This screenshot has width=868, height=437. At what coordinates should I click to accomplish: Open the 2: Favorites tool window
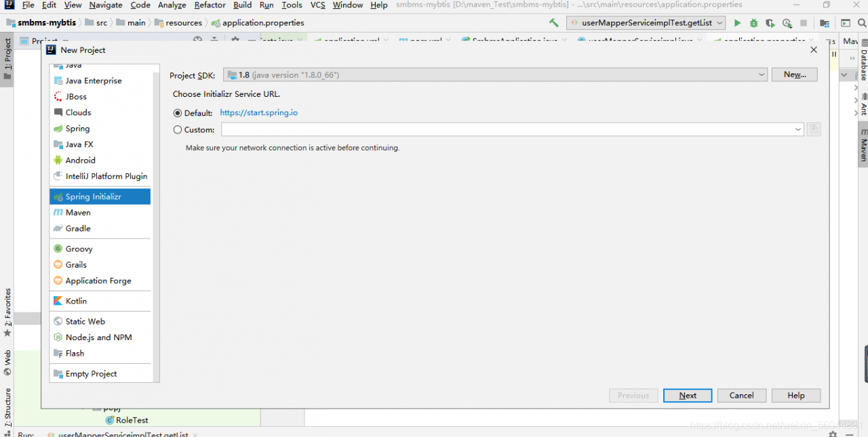[7, 312]
